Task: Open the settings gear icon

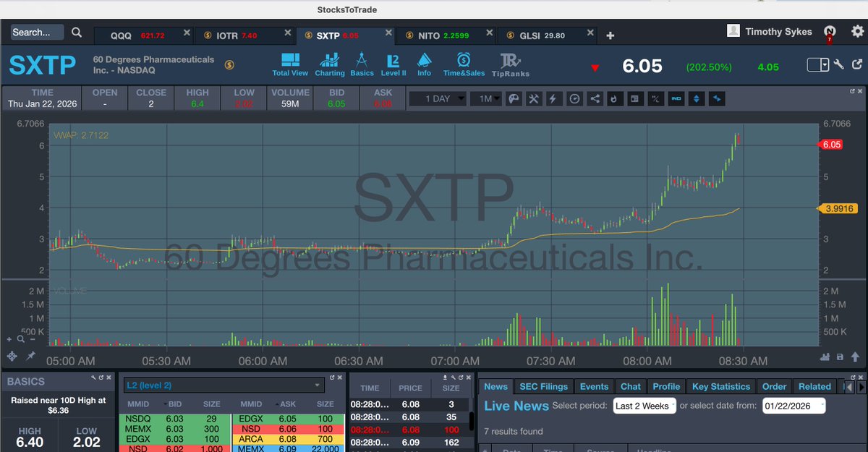Action: pyautogui.click(x=857, y=31)
